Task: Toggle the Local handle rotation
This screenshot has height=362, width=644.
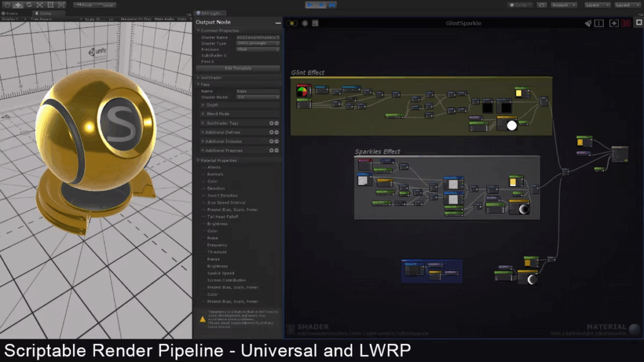Action: pos(106,5)
